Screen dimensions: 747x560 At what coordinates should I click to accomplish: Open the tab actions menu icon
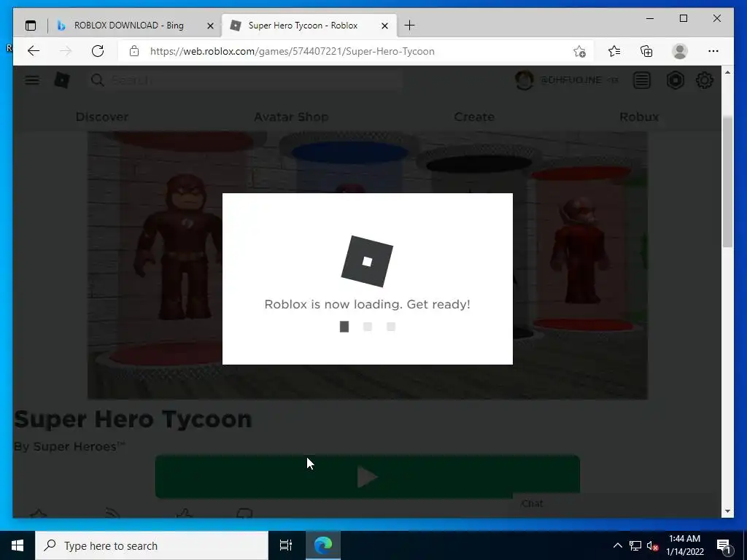coord(31,26)
